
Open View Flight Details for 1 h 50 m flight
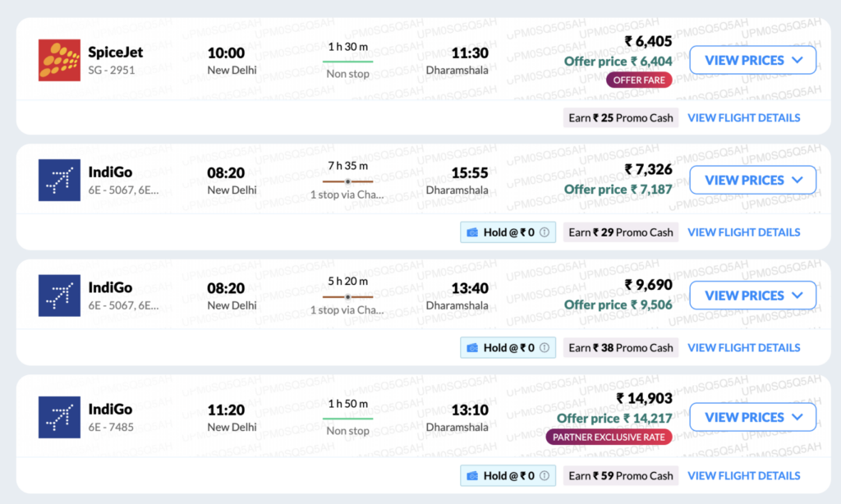[x=744, y=475]
